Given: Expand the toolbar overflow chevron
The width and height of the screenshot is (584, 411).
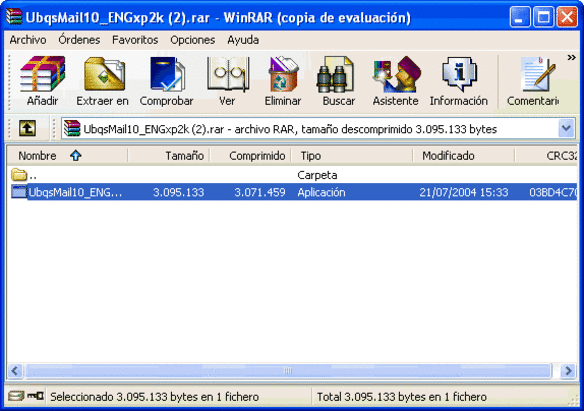Looking at the screenshot, I should [571, 57].
